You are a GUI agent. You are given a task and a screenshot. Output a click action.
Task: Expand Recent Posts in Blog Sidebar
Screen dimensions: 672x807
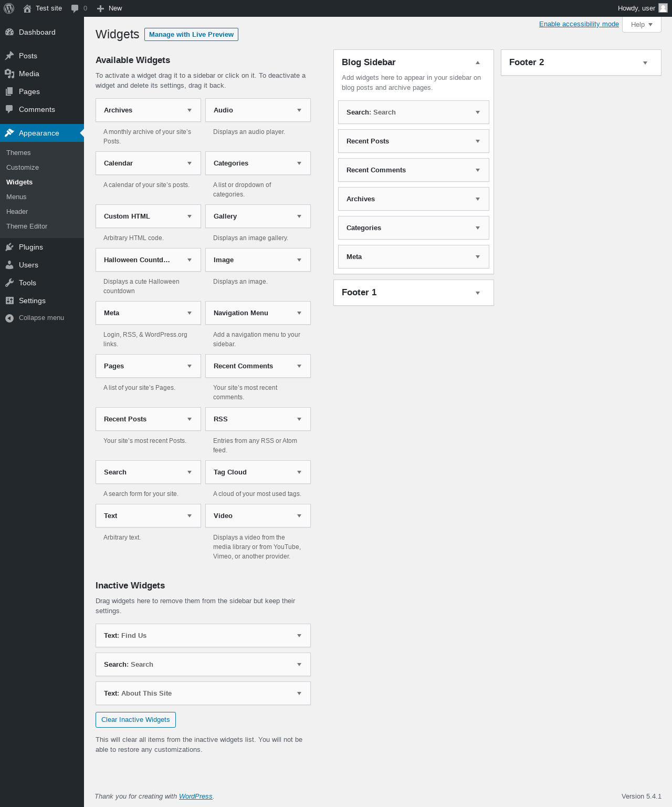pyautogui.click(x=478, y=141)
